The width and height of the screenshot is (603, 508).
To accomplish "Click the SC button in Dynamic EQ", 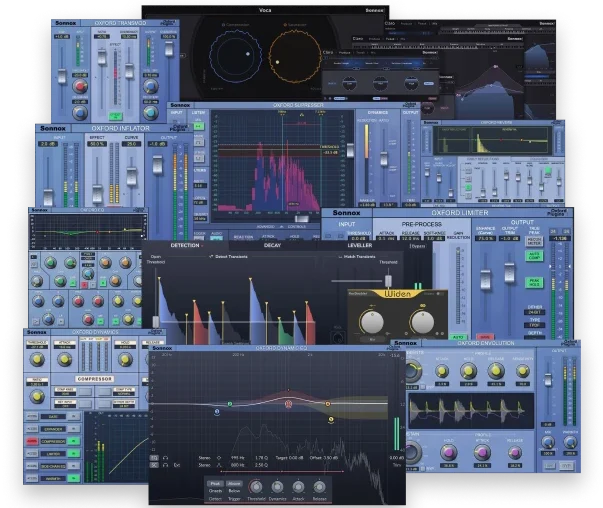I will click(x=154, y=465).
